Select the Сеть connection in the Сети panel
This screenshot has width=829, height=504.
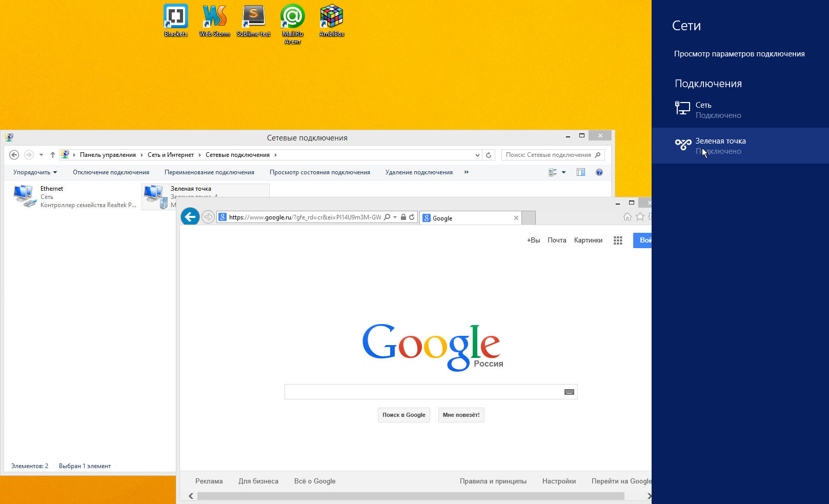coord(740,110)
